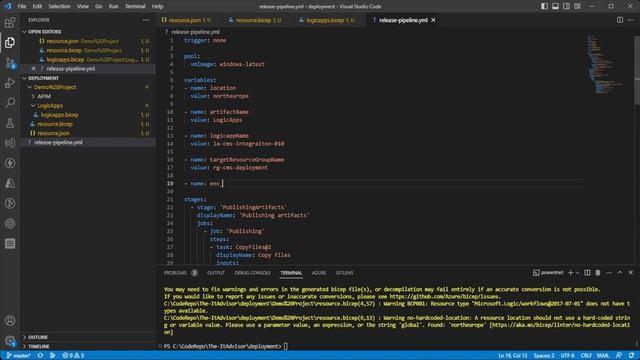Open the Explorer view icon
The height and width of the screenshot is (360, 640).
click(10, 42)
